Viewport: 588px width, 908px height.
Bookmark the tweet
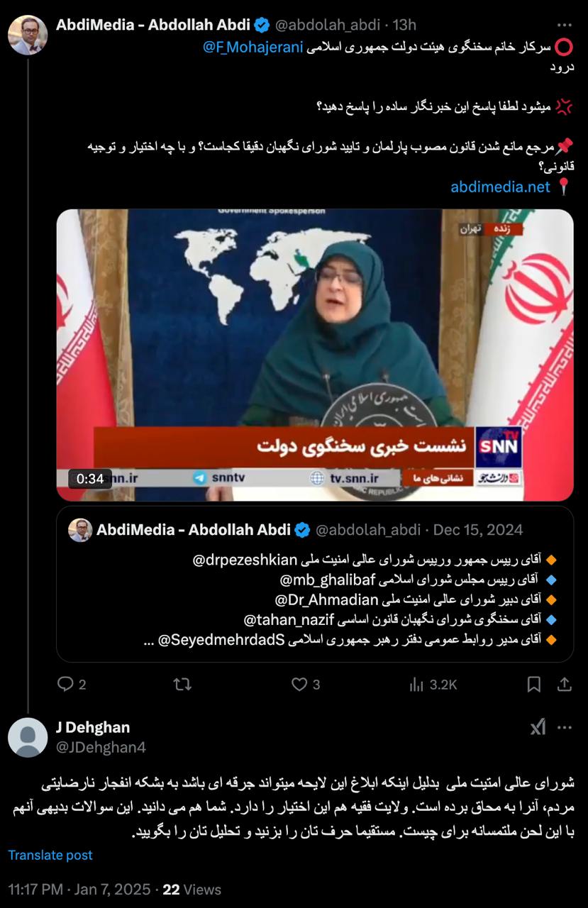(x=534, y=684)
